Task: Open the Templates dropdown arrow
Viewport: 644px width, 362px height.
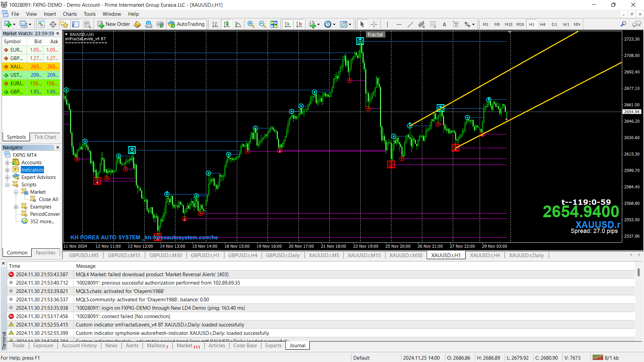Action: tap(350, 24)
